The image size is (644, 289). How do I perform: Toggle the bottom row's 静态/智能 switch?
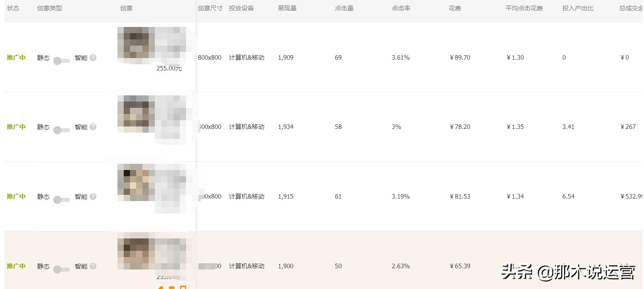point(61,269)
